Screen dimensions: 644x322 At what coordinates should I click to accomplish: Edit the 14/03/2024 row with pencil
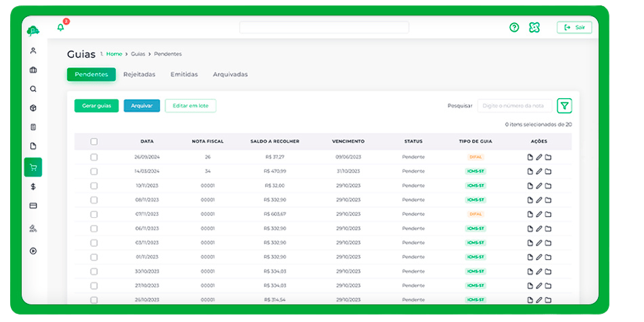point(539,171)
